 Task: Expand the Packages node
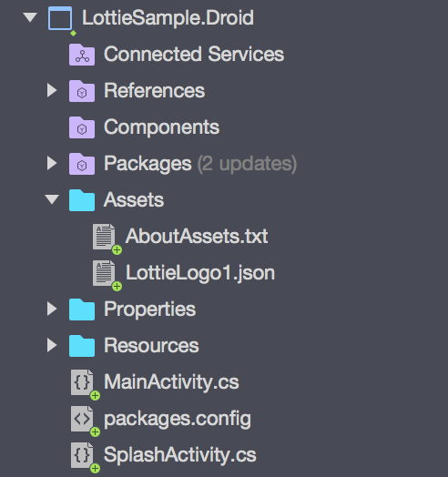[52, 163]
